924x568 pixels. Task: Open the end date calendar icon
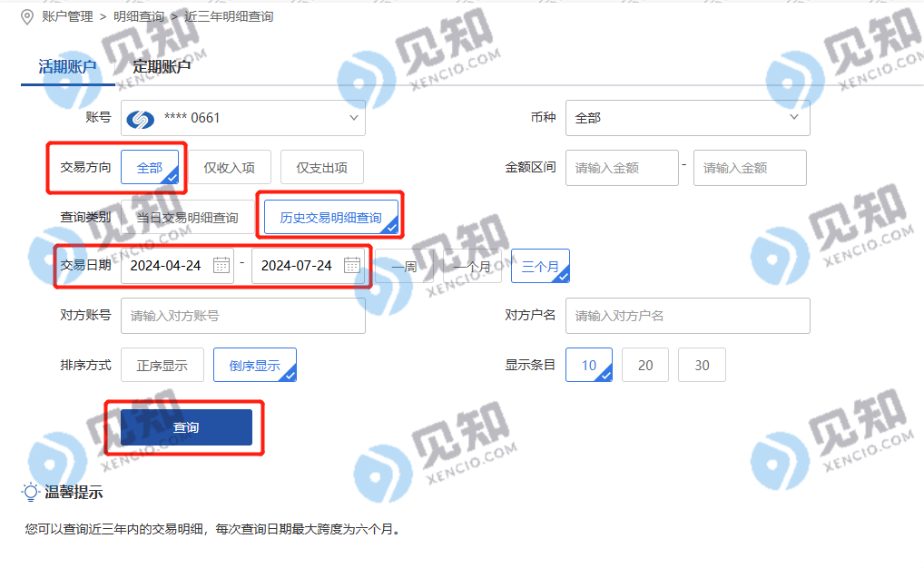click(x=352, y=265)
